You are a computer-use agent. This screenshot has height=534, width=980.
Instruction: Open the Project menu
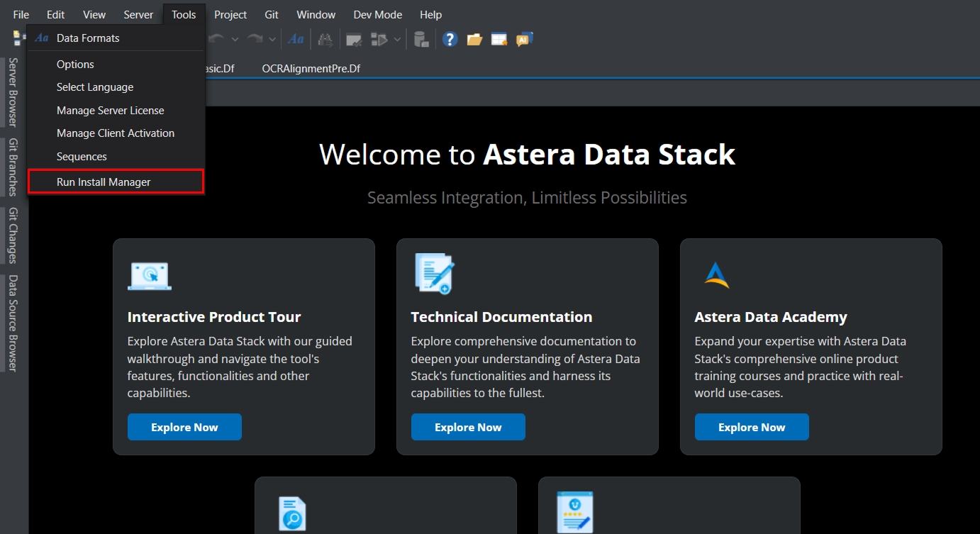[230, 14]
